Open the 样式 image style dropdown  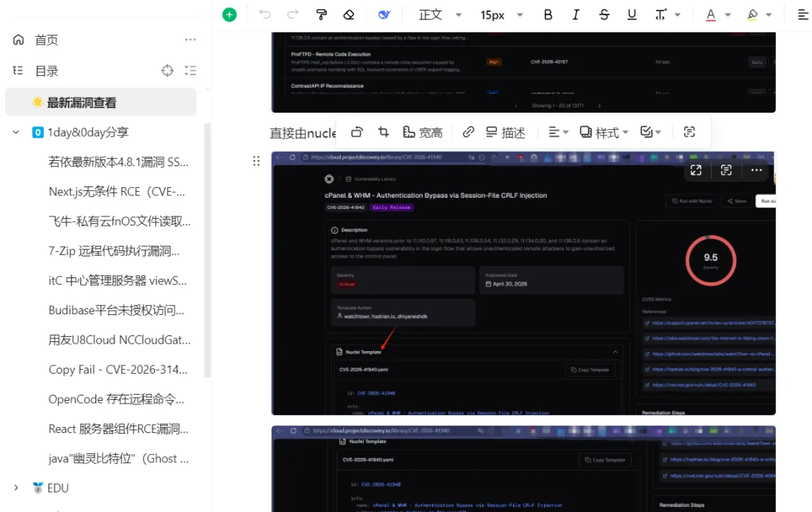pos(604,132)
